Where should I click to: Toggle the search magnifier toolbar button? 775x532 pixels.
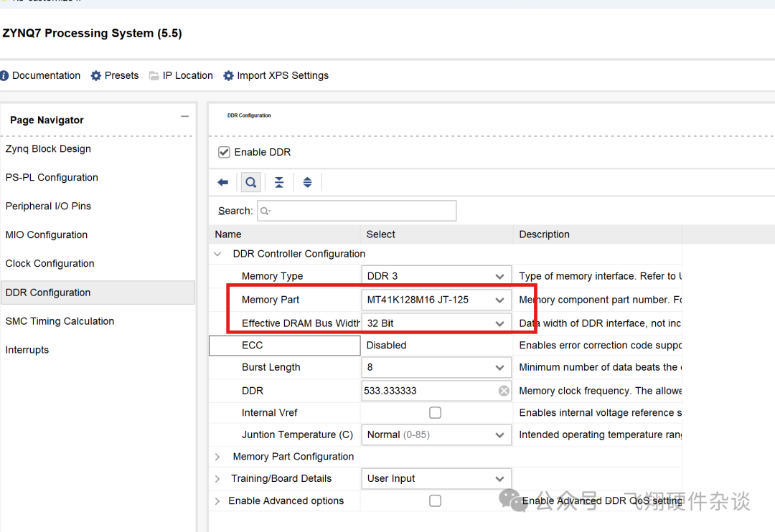click(251, 182)
